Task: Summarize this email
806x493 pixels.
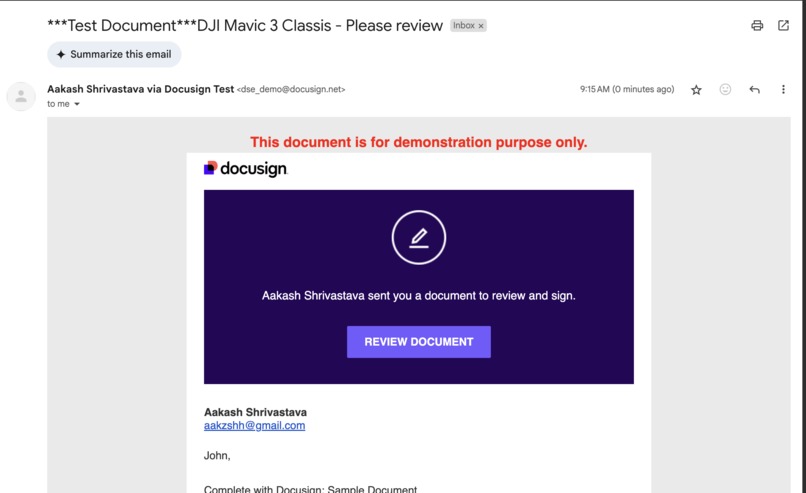Action: tap(114, 54)
